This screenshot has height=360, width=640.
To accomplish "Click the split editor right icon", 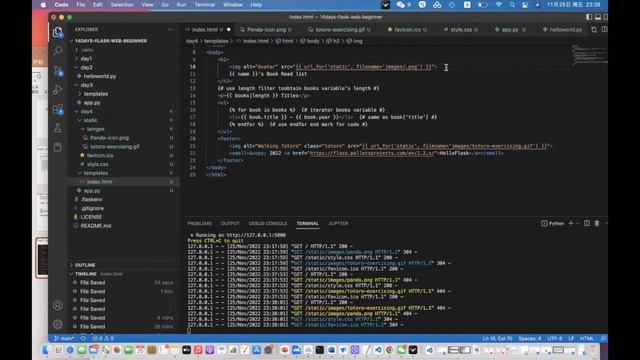I will click(x=604, y=29).
